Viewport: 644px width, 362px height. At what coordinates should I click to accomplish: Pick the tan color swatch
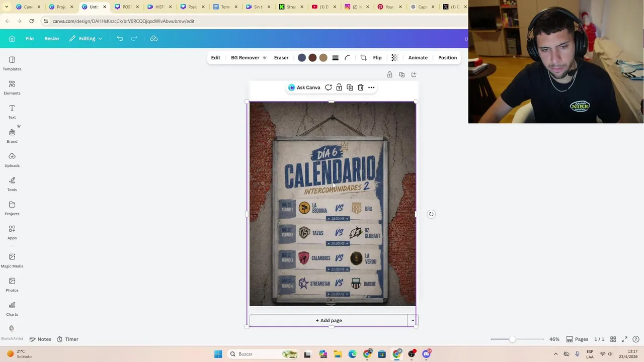coord(324,58)
